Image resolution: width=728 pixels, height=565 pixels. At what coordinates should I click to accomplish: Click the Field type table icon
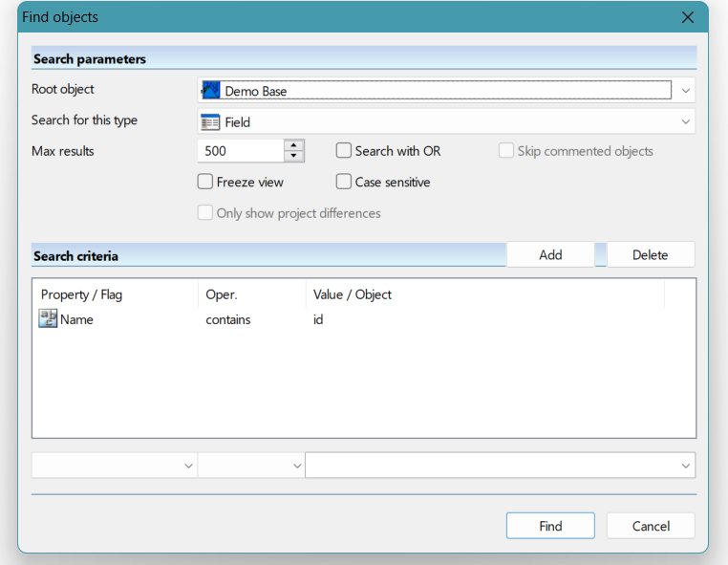[x=210, y=122]
